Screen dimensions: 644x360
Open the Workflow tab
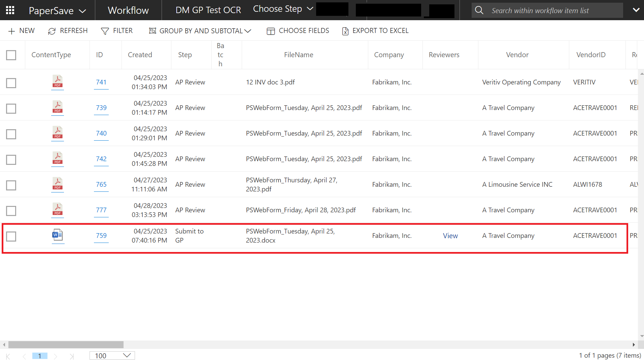point(128,10)
